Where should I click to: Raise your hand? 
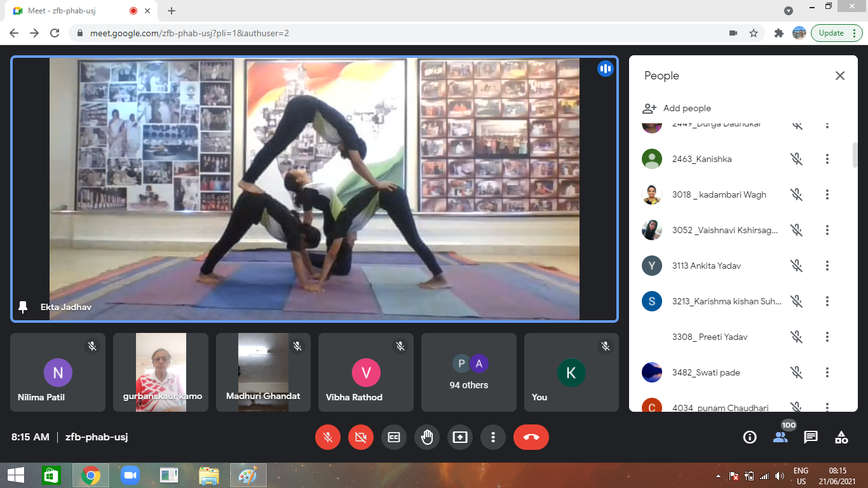427,437
